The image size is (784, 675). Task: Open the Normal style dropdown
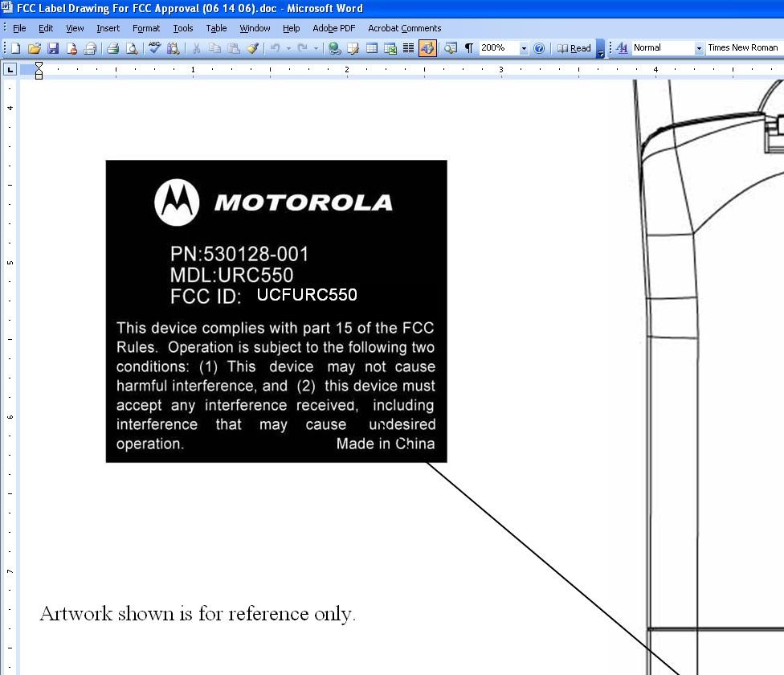(698, 48)
